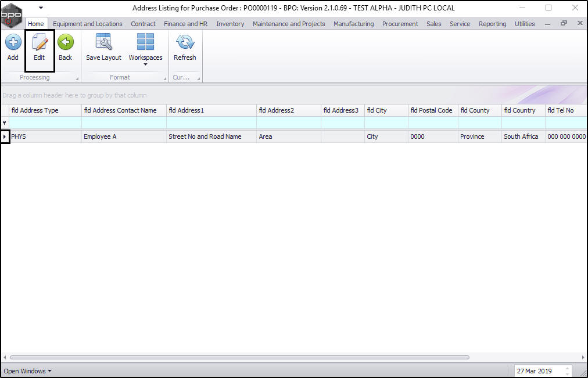Image resolution: width=588 pixels, height=378 pixels.
Task: Select the Province cell
Action: pyautogui.click(x=479, y=136)
